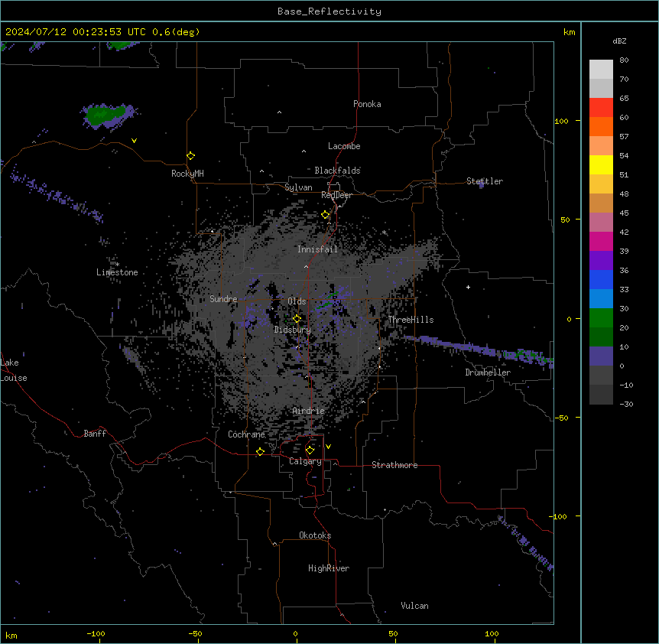Click the asterisk marker above Limestone

coord(117,265)
